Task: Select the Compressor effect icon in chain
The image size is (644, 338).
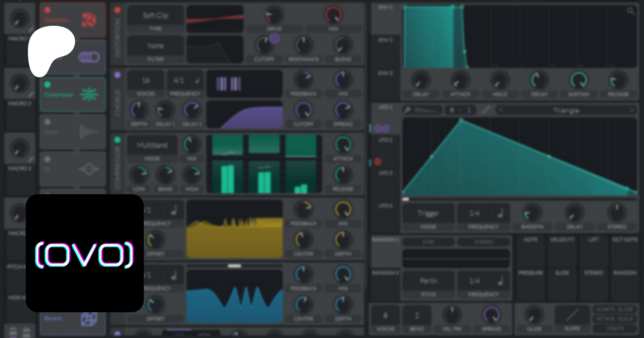Action: tap(89, 95)
